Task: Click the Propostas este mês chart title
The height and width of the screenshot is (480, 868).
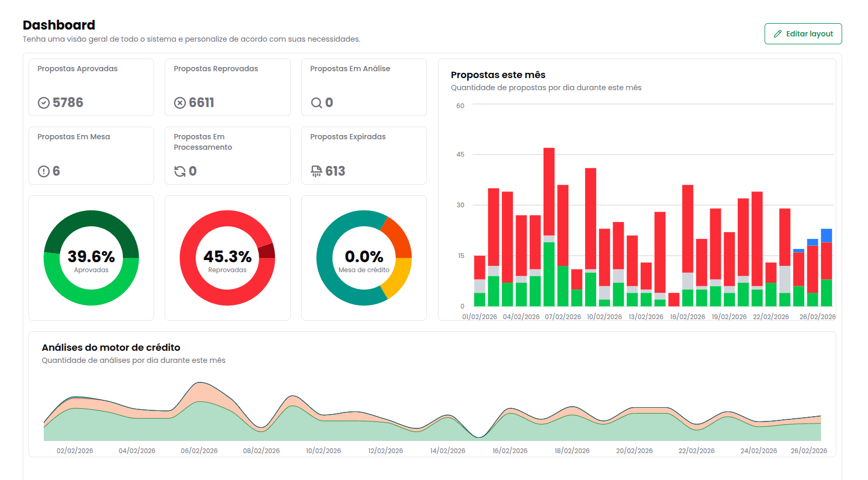Action: (498, 75)
